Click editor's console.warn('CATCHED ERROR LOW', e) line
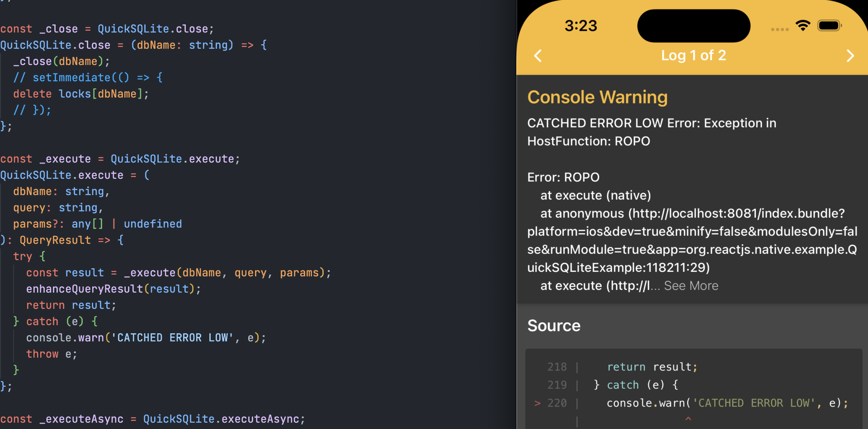The height and width of the screenshot is (429, 868). pyautogui.click(x=146, y=338)
